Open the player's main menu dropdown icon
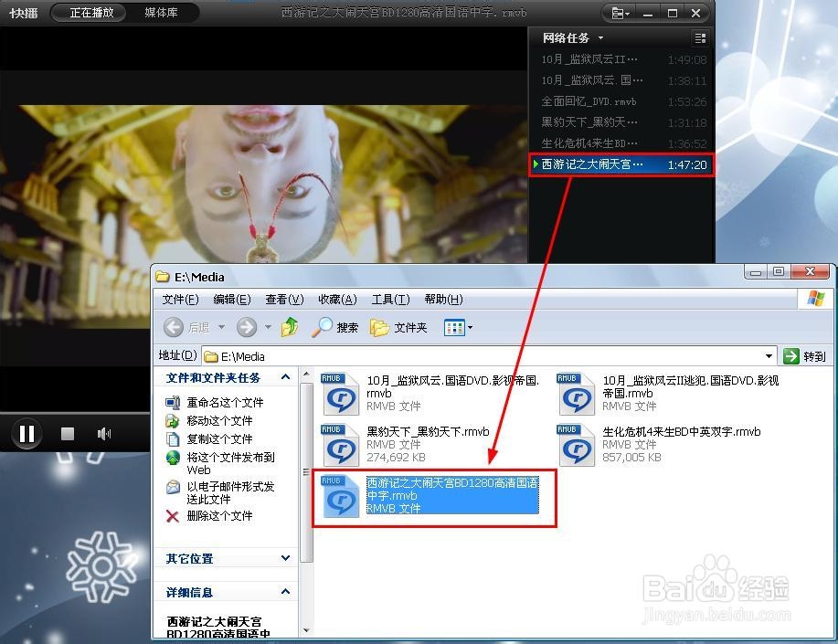Image resolution: width=838 pixels, height=644 pixels. click(620, 13)
